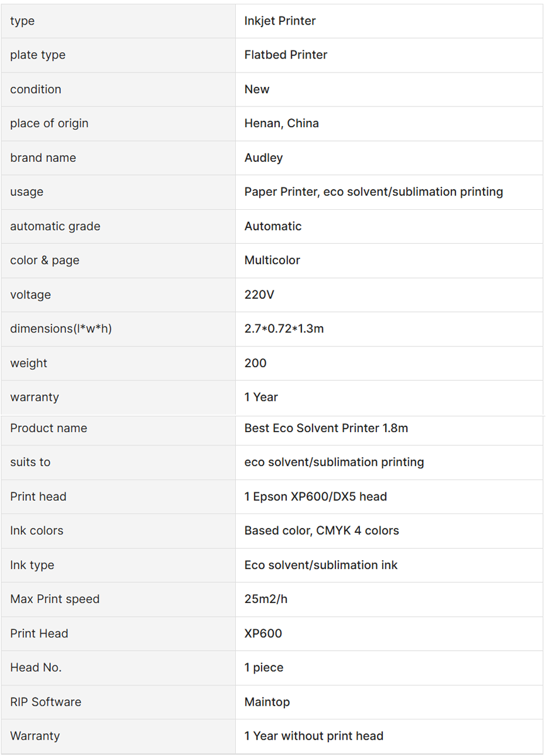Click the usage value 'Paper Printer, eco solvent/sublimation printing'
This screenshot has width=546, height=756.
(x=374, y=192)
